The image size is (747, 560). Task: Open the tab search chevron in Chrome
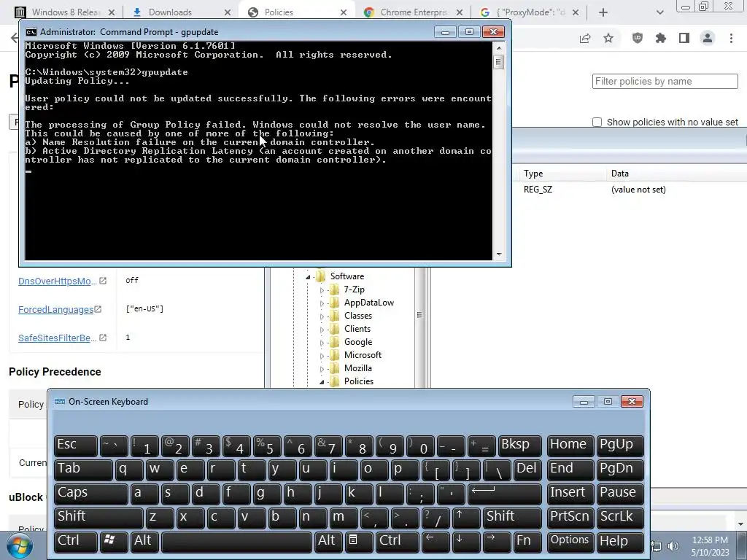tap(659, 12)
